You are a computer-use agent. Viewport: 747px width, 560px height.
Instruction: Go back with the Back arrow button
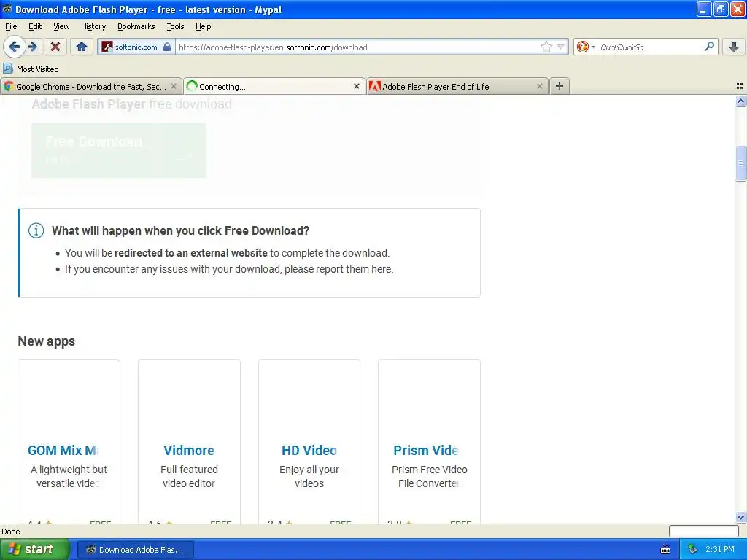click(x=14, y=47)
